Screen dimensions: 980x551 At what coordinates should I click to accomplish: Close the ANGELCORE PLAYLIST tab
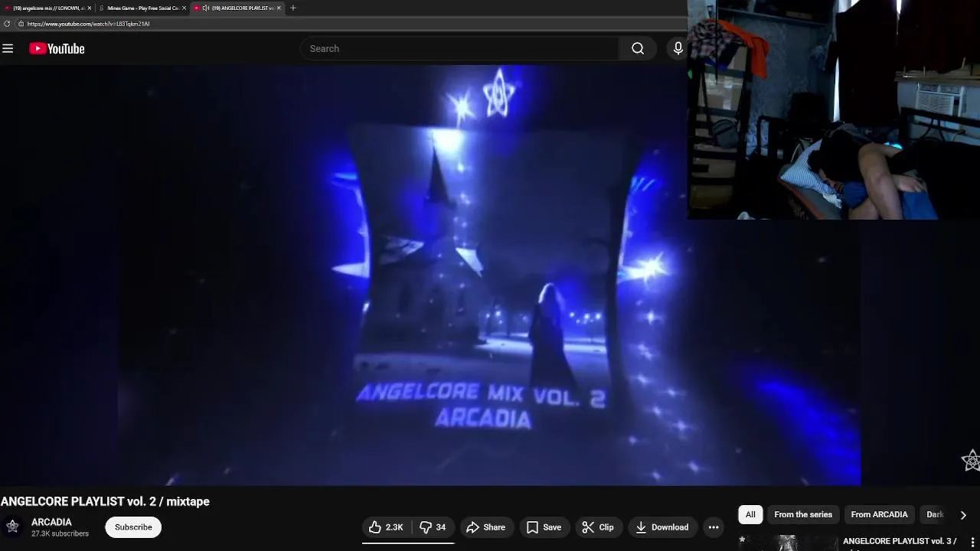tap(279, 8)
